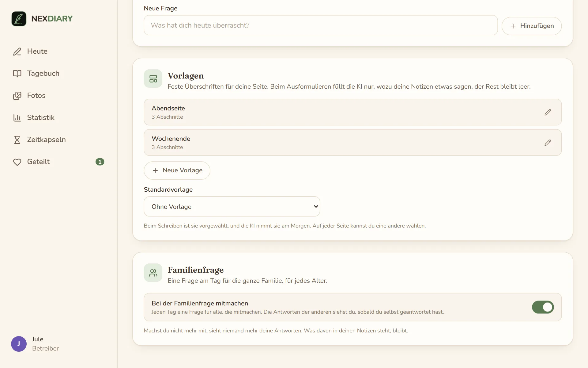Image resolution: width=588 pixels, height=368 pixels.
Task: Click the Fotos label in sidebar
Action: [x=36, y=95]
